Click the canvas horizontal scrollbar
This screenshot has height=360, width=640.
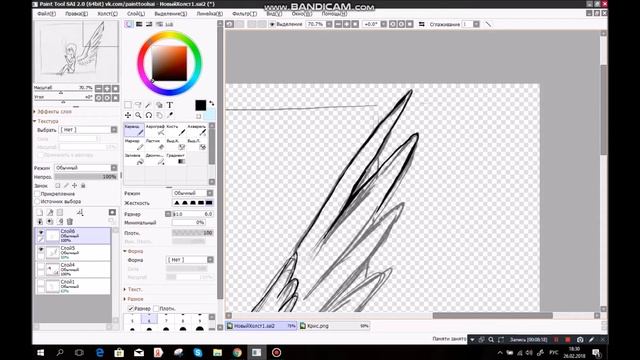492,316
